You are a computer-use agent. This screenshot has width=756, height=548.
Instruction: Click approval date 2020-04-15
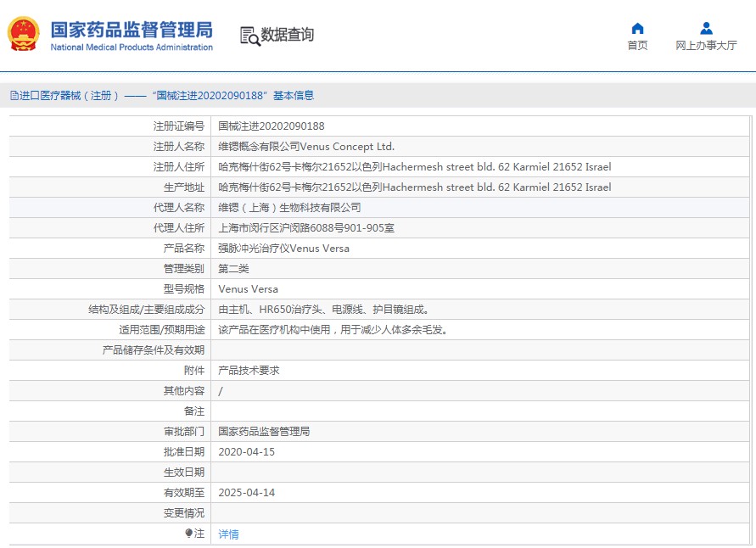point(246,452)
